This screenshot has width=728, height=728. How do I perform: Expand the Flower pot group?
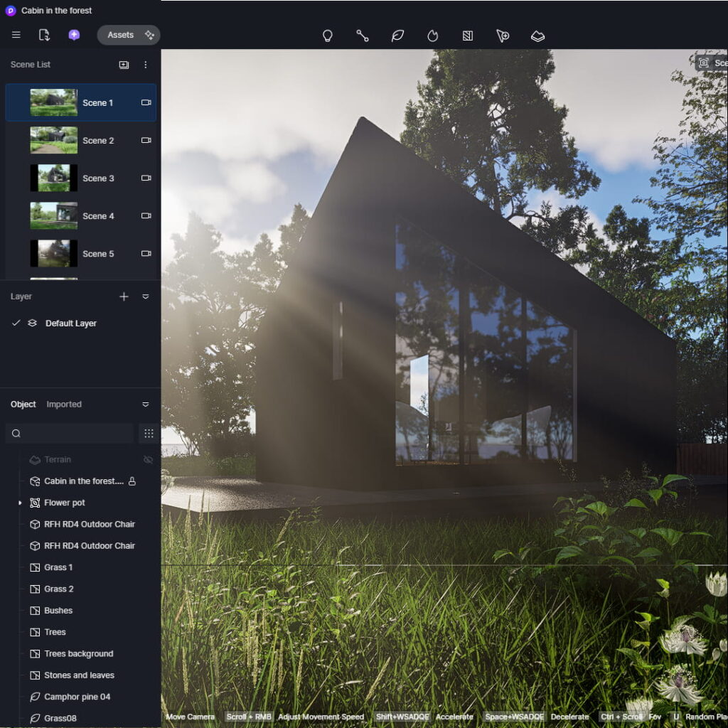pyautogui.click(x=20, y=503)
